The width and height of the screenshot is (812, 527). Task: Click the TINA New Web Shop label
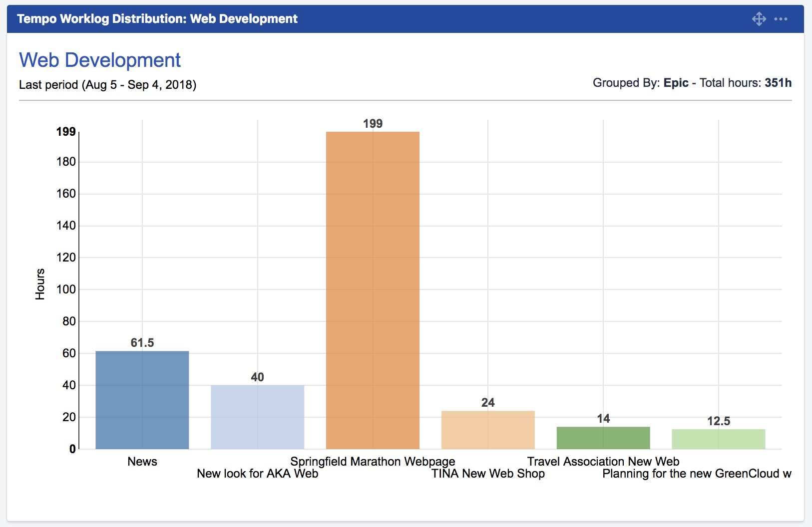tap(488, 474)
